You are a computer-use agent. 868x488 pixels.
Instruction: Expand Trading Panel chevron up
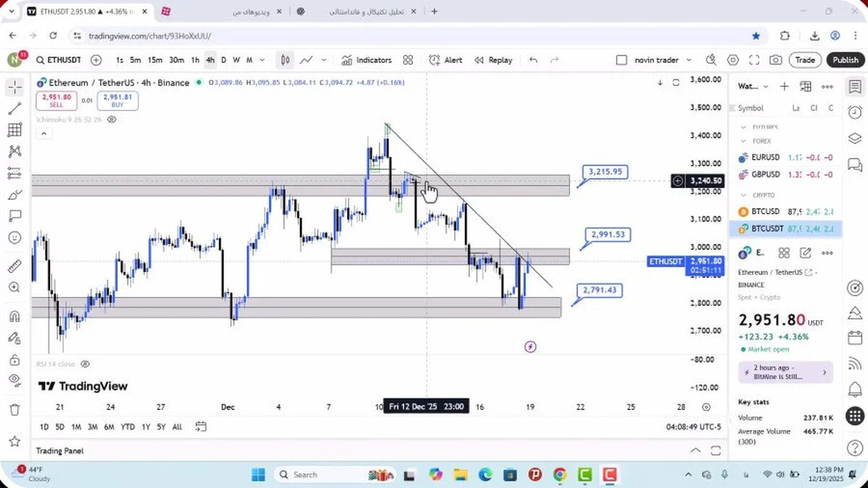click(x=695, y=450)
